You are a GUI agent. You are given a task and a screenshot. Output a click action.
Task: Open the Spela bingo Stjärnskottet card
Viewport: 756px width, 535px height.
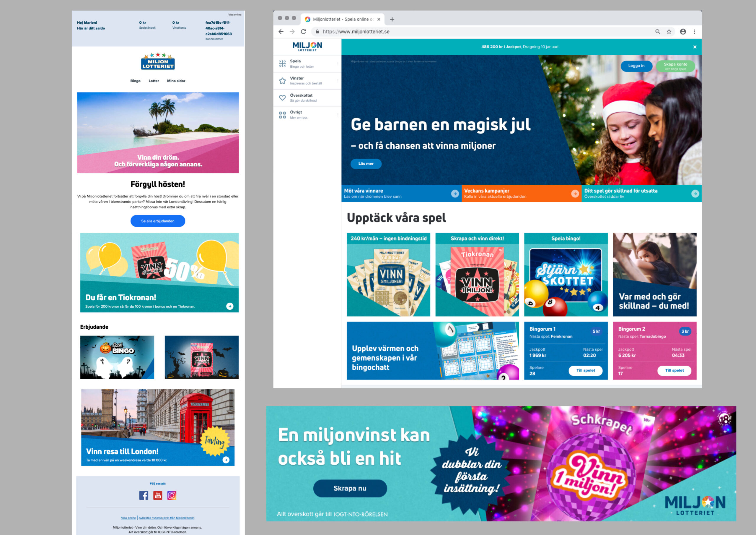pos(566,275)
